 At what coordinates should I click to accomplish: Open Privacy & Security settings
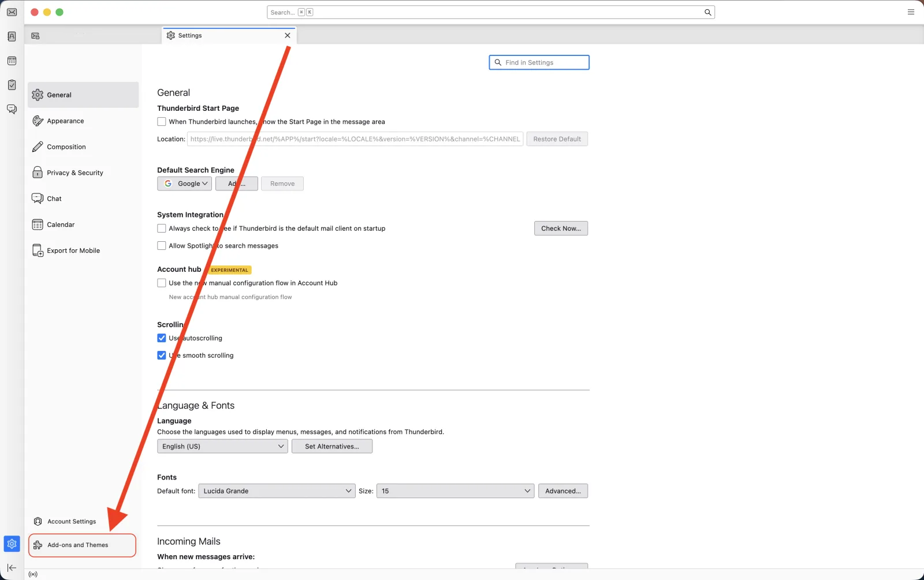click(x=83, y=173)
